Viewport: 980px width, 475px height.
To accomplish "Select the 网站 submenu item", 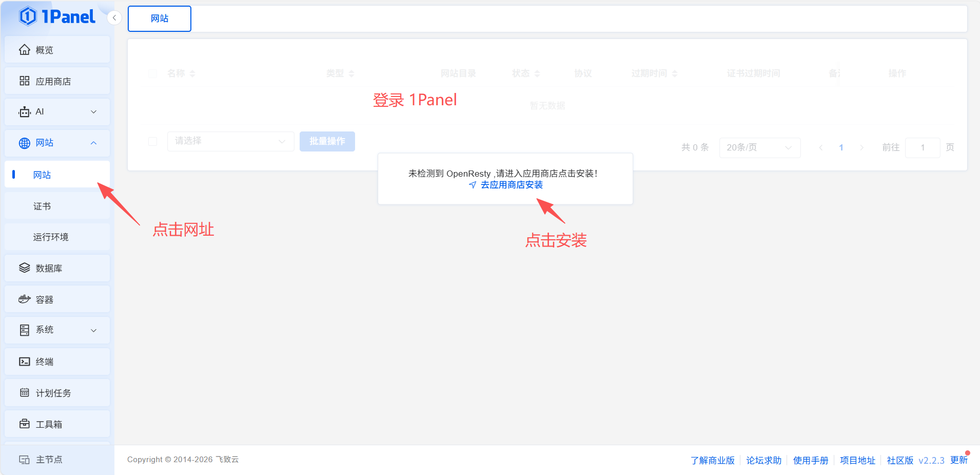I will pyautogui.click(x=57, y=175).
